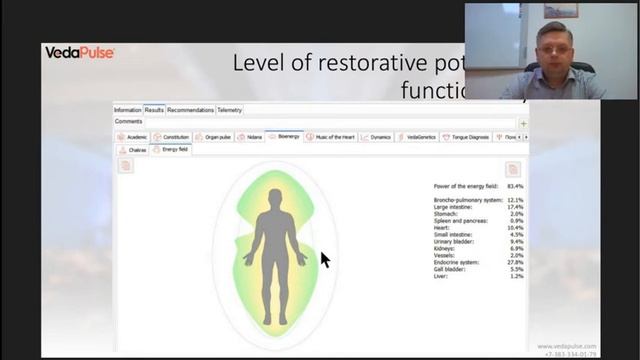Open the Nidana tab
640x360 pixels.
point(250,137)
